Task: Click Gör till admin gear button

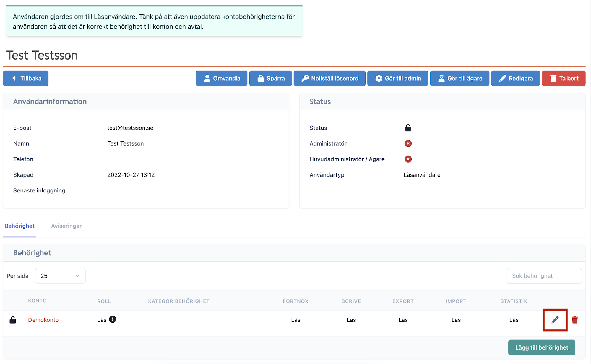Action: pyautogui.click(x=397, y=78)
